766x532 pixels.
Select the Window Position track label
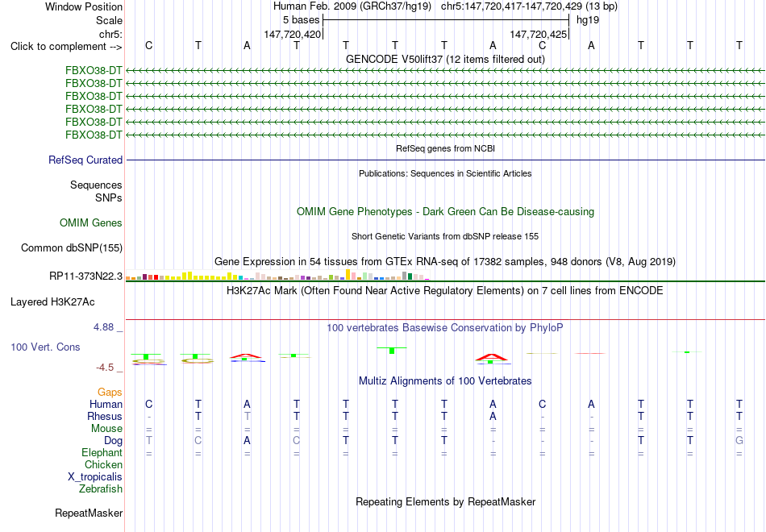(x=84, y=6)
